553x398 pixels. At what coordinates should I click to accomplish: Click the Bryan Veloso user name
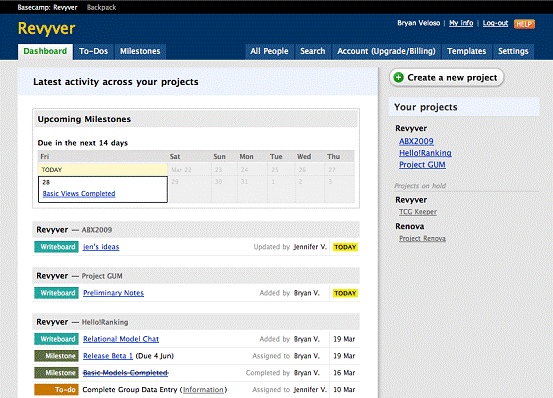tap(419, 23)
